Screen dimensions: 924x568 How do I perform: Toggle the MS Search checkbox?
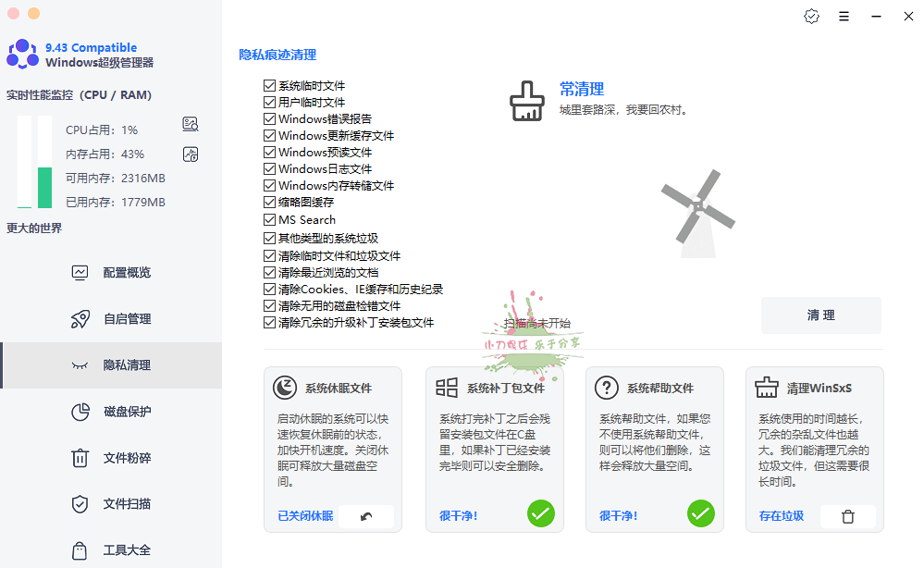pyautogui.click(x=270, y=220)
